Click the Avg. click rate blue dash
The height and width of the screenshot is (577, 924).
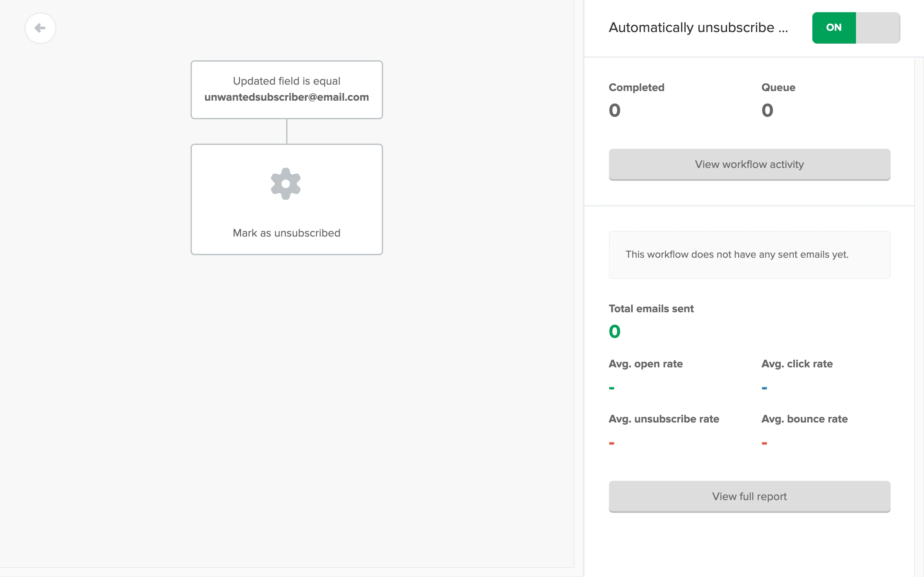pyautogui.click(x=765, y=388)
